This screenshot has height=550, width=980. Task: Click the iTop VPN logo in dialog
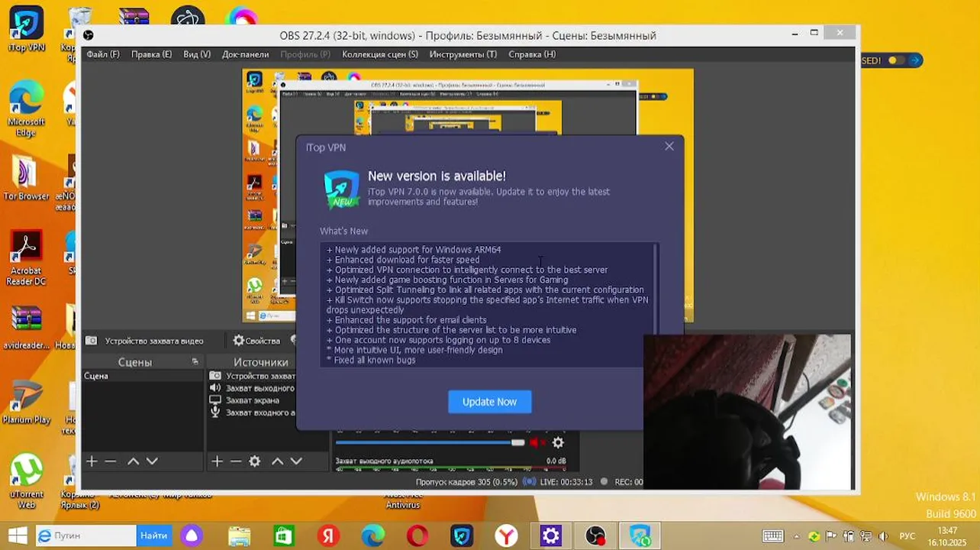click(x=341, y=189)
